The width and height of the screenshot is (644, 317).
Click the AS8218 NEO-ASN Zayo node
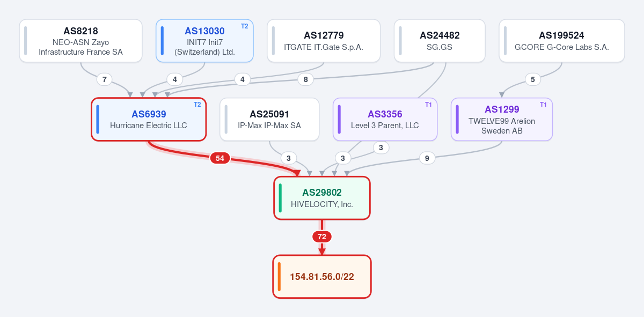pos(80,41)
